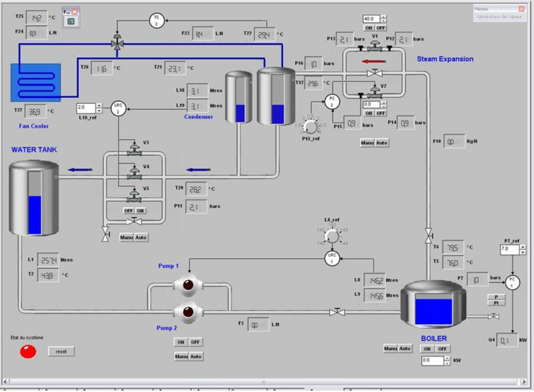The height and width of the screenshot is (392, 534).
Task: Click the Fan Cooler coil icon
Action: 35,82
